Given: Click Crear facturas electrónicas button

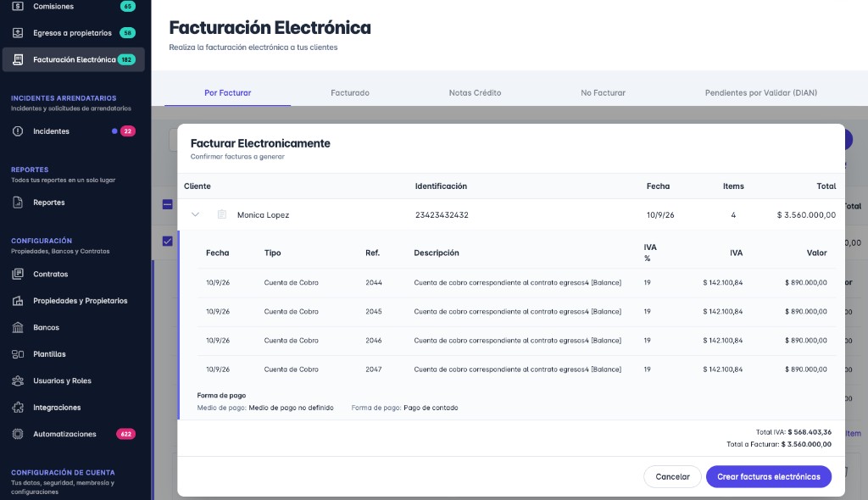Looking at the screenshot, I should [x=768, y=476].
